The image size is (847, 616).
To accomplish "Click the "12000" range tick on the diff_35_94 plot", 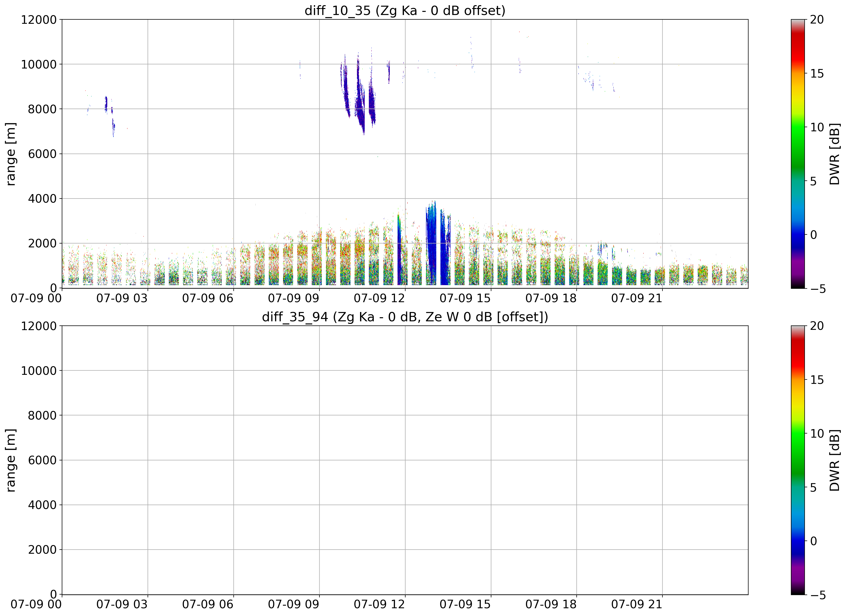I will [39, 326].
